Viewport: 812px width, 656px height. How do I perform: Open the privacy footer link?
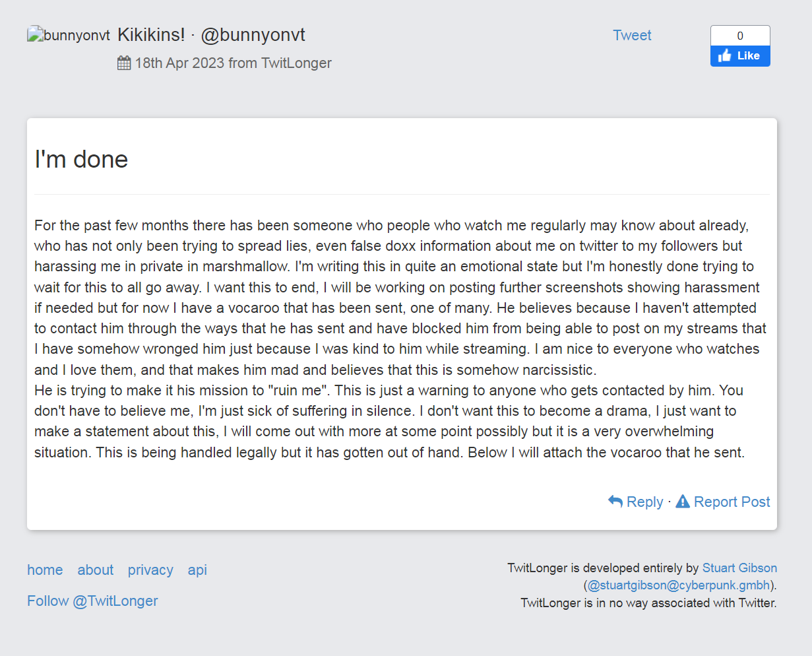(x=150, y=570)
